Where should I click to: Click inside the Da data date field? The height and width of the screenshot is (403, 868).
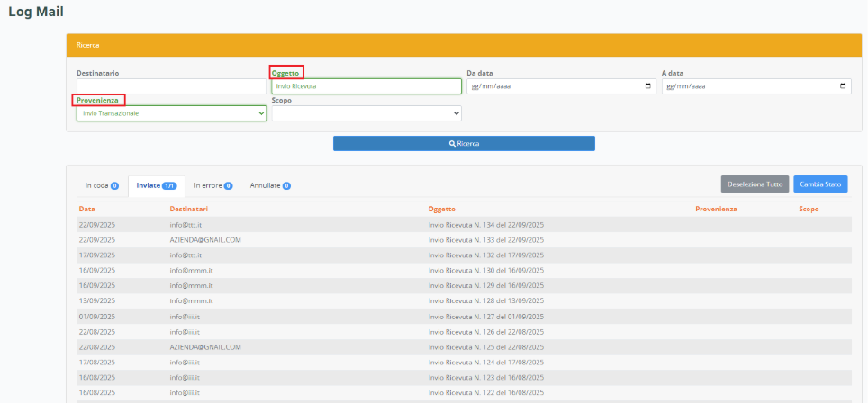coord(549,86)
